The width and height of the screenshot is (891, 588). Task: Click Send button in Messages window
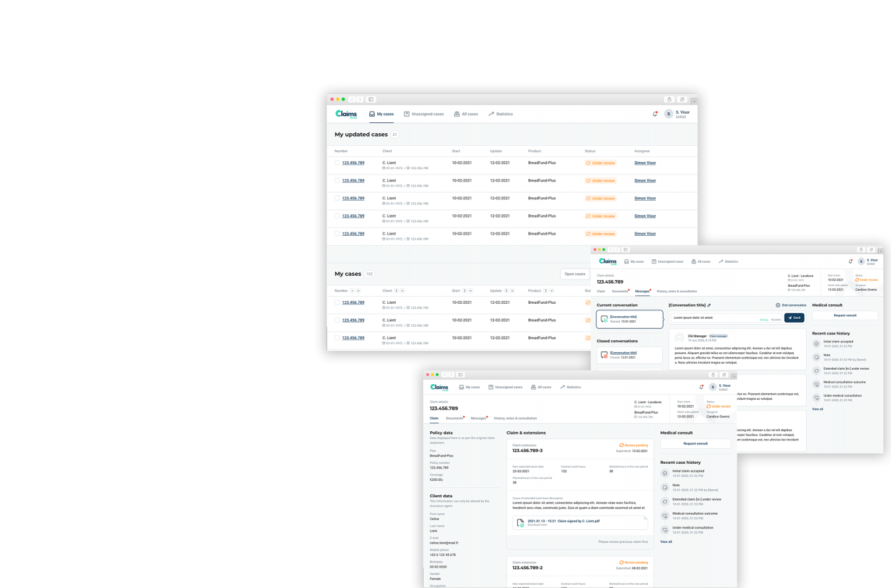[794, 318]
